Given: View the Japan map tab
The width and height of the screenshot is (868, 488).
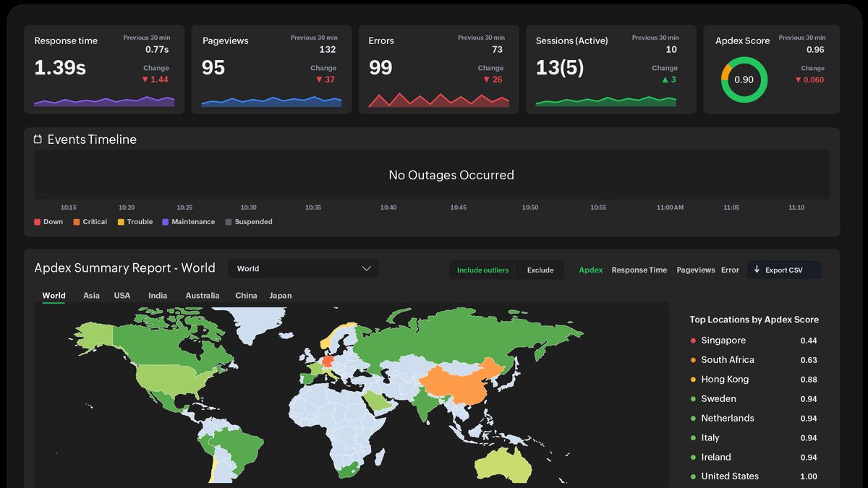Looking at the screenshot, I should (281, 296).
